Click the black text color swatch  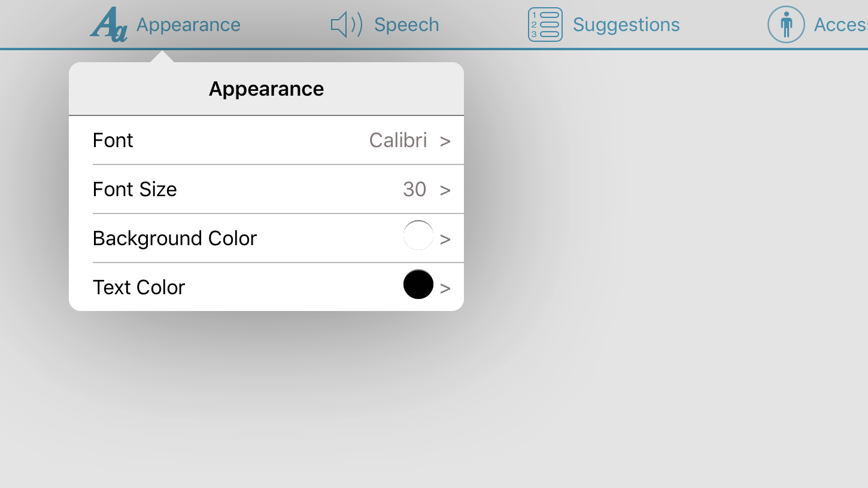pos(418,284)
